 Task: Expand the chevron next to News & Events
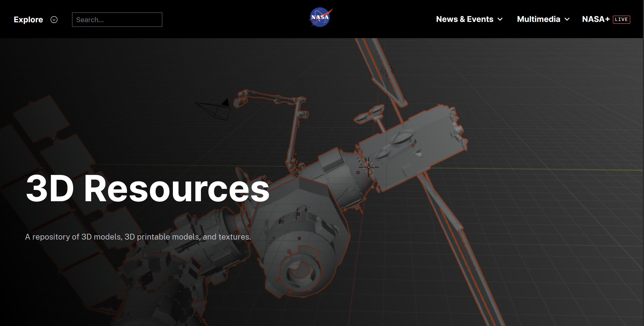[x=500, y=19]
